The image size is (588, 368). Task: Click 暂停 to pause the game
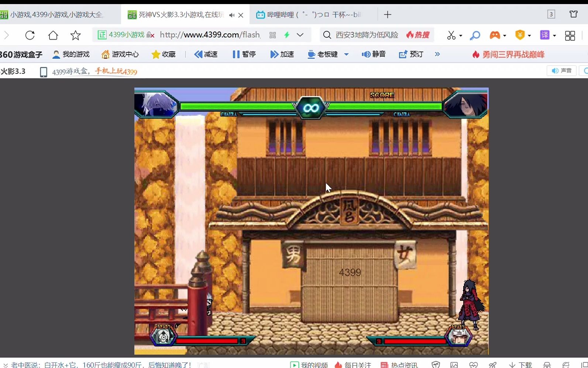pos(244,55)
